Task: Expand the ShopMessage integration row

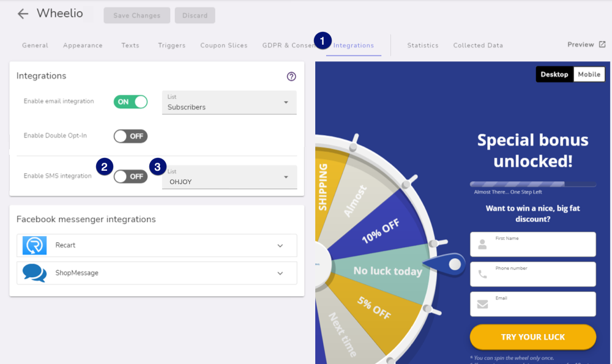Action: [157, 273]
